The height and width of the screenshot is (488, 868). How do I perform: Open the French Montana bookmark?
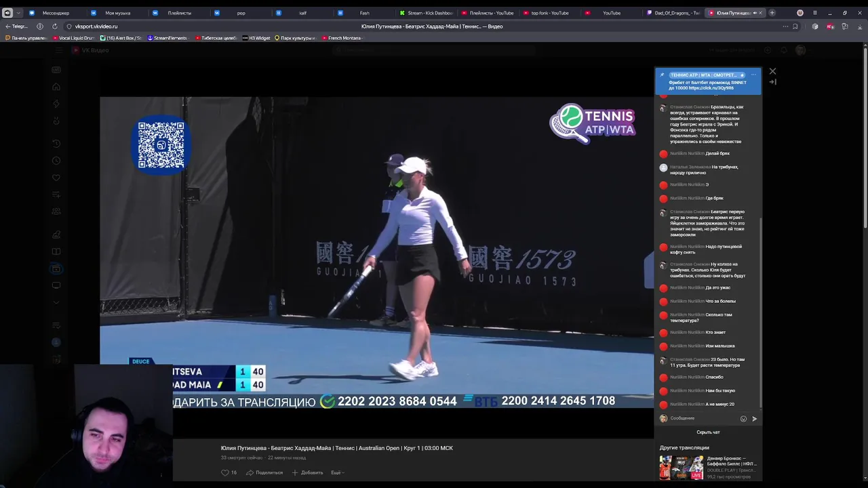342,38
